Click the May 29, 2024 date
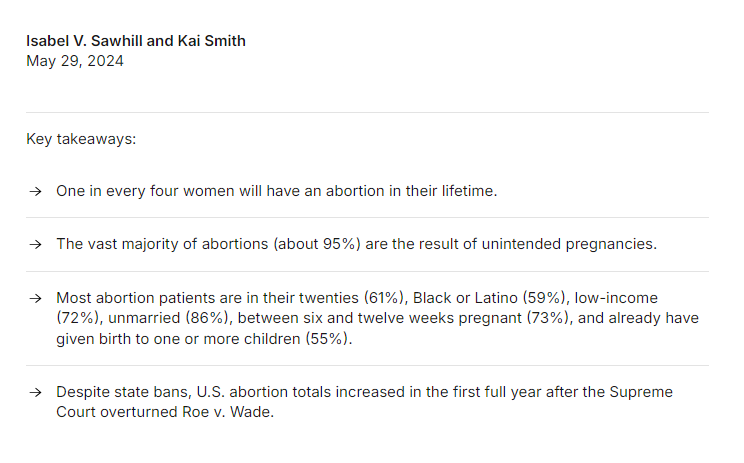The height and width of the screenshot is (463, 744). click(75, 61)
